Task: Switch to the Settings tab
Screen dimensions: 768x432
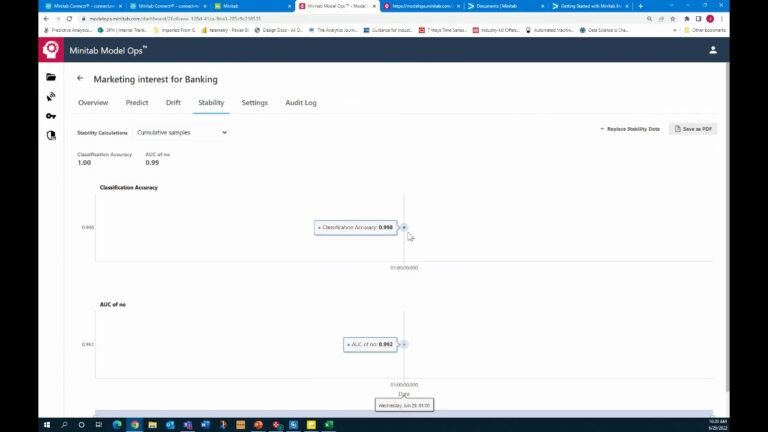Action: (255, 103)
